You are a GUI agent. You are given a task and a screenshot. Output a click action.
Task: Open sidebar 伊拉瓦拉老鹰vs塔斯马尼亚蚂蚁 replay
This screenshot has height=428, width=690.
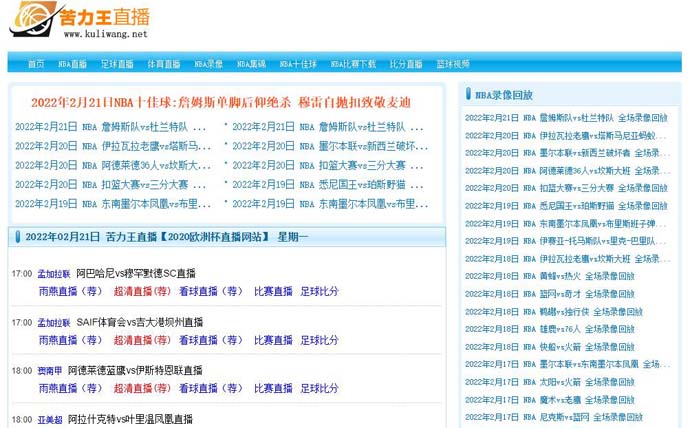[x=566, y=135]
